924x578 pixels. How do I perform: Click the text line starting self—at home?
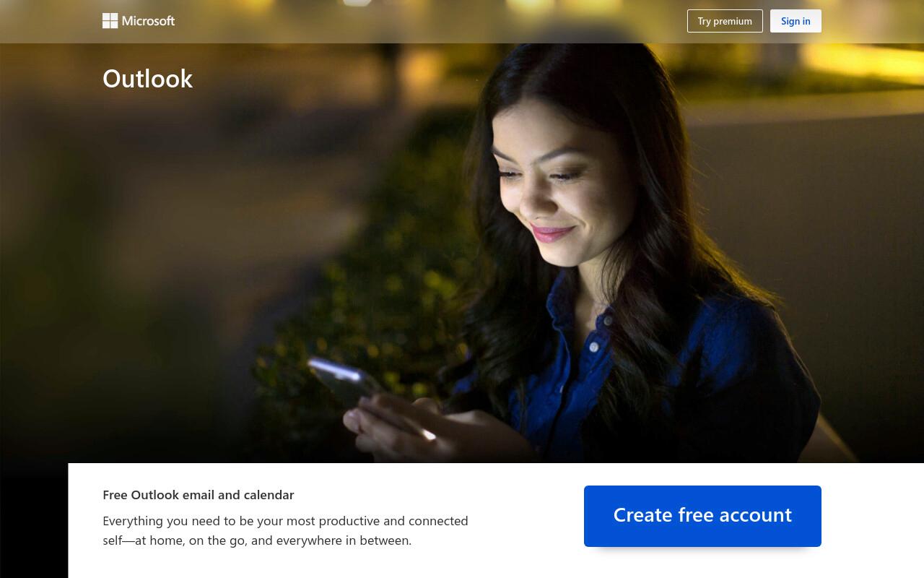(257, 540)
